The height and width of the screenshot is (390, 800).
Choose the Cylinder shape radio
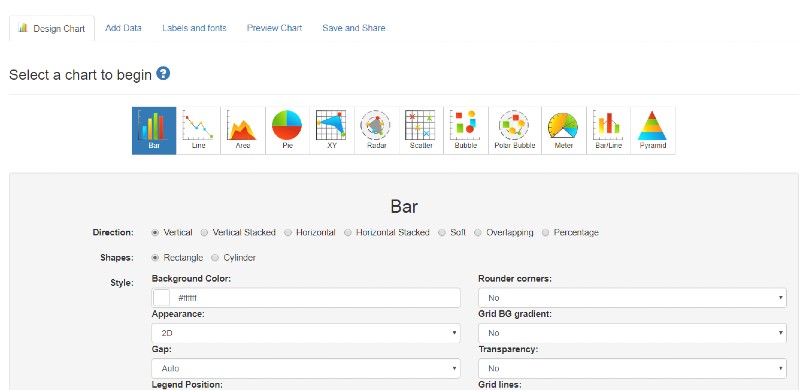215,258
